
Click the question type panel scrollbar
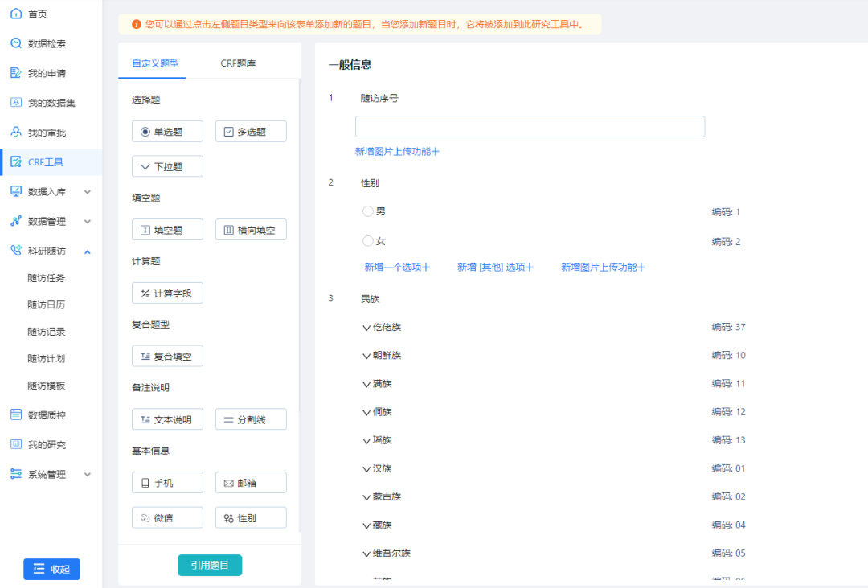click(x=301, y=241)
